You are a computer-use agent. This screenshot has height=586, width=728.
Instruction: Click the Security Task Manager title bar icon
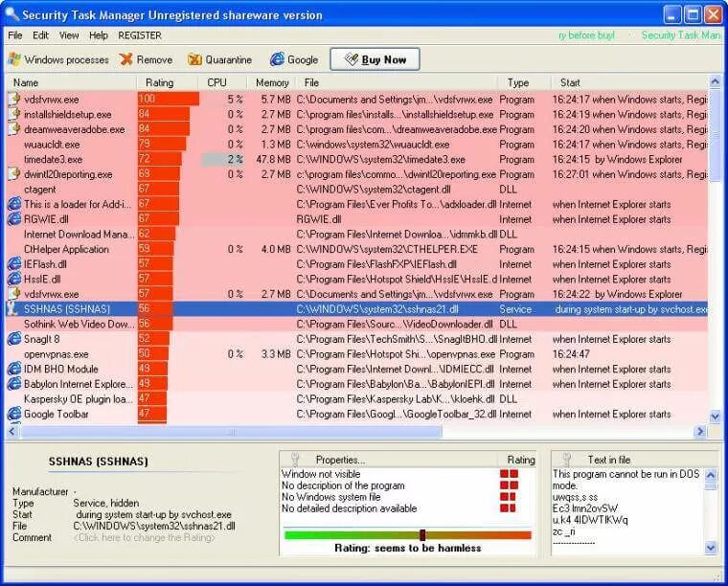coord(11,14)
